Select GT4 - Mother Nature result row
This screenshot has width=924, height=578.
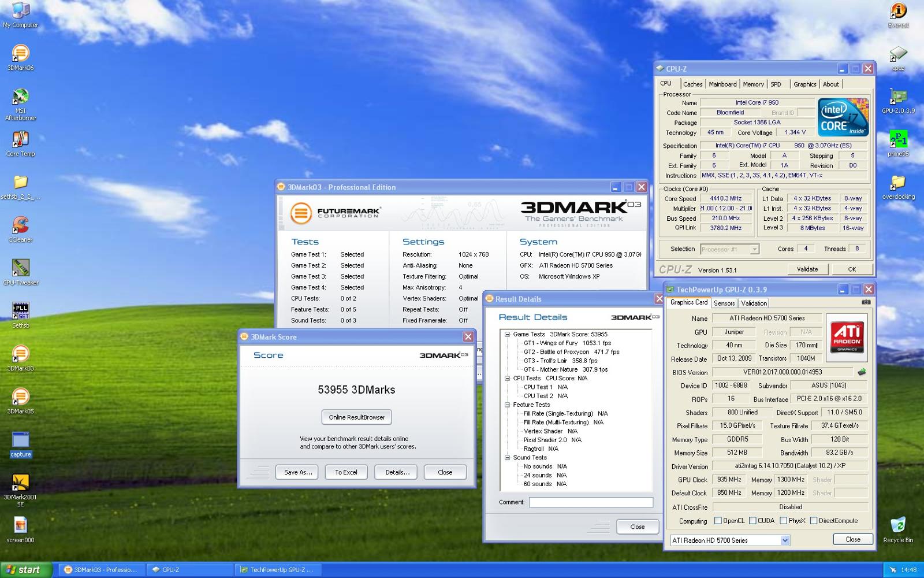565,369
